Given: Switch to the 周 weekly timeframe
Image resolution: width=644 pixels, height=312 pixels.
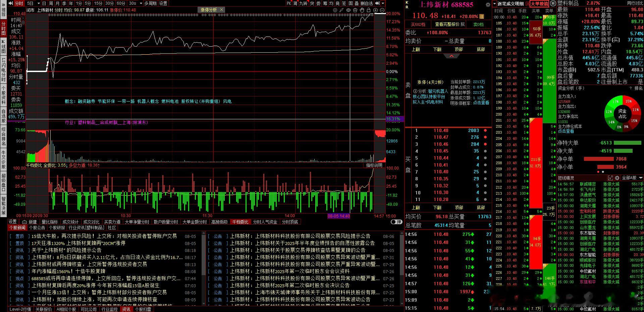Looking at the screenshot, I should (x=51, y=3).
